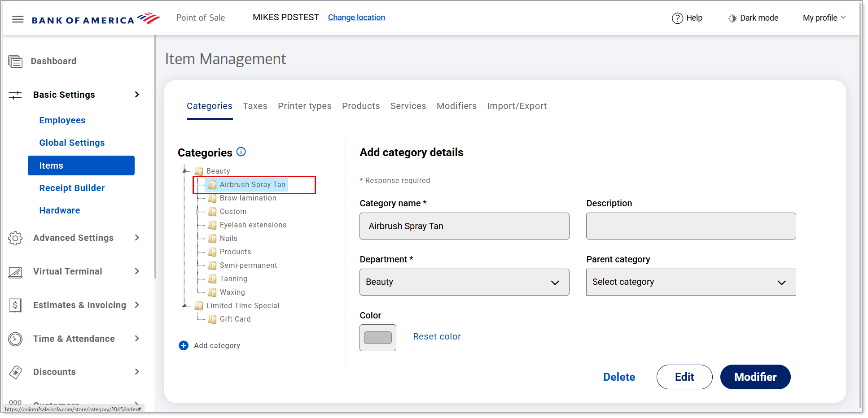This screenshot has height=418, width=868.
Task: Click the Tanning folder icon
Action: 212,279
